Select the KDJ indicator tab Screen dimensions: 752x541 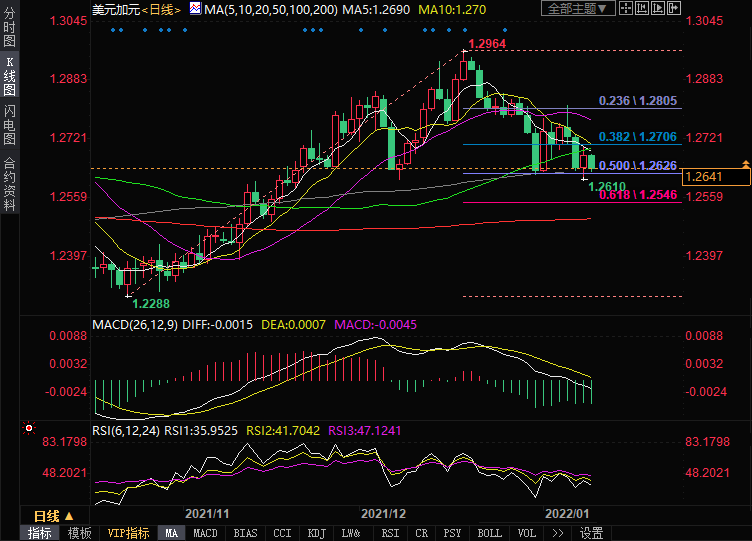(315, 533)
